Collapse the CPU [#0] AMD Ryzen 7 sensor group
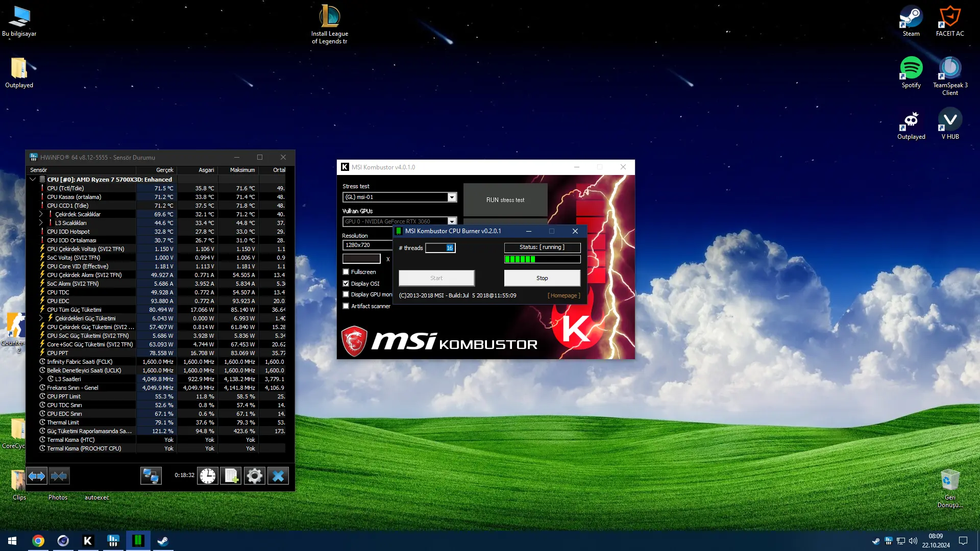The height and width of the screenshot is (551, 980). pos(33,180)
